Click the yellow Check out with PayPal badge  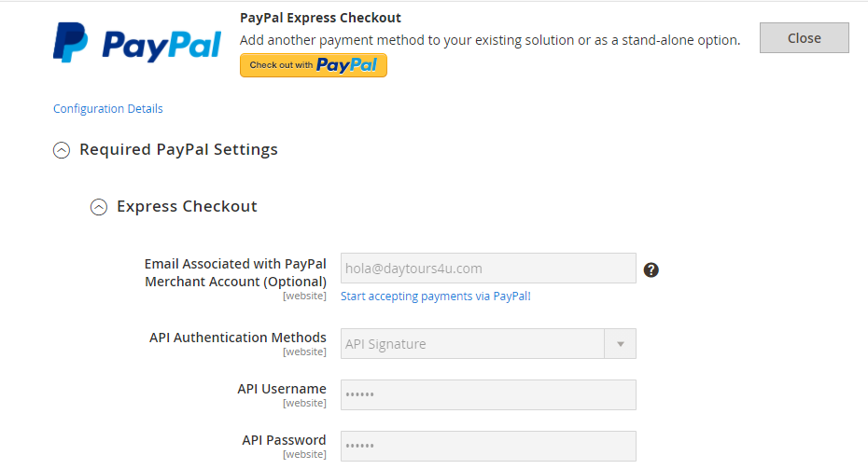pos(314,65)
